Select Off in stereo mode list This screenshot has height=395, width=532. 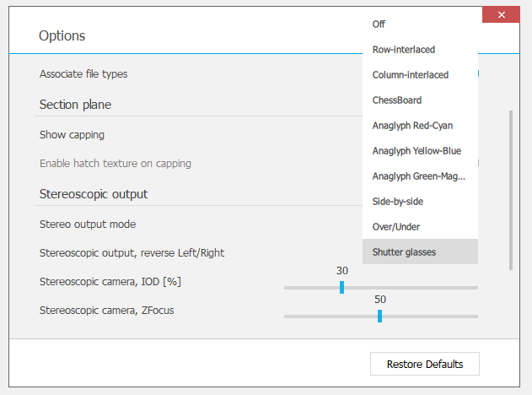(x=379, y=24)
